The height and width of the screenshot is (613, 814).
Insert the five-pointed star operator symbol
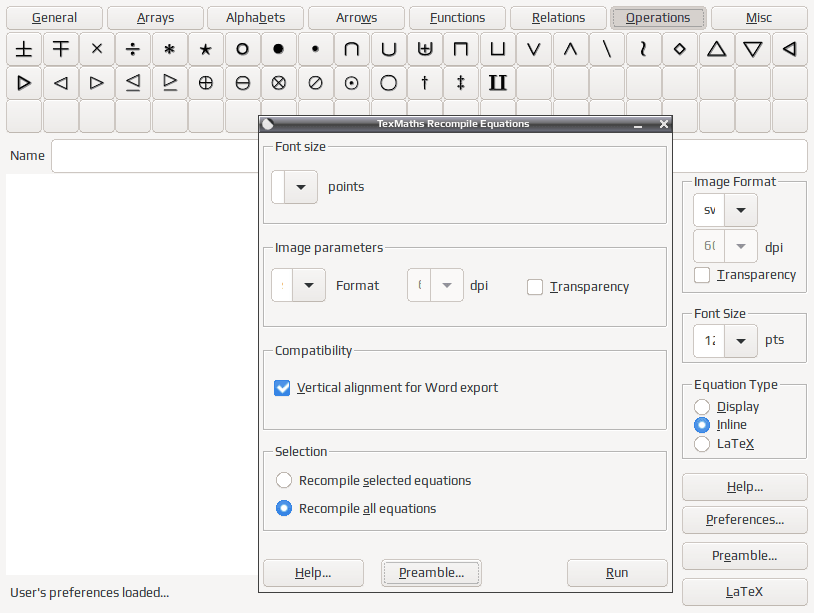pos(206,49)
